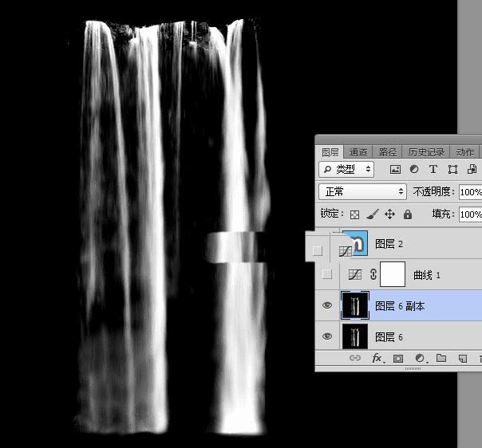Open the 正常 blend mode dropdown
Screen dimensions: 482x448
[363, 191]
